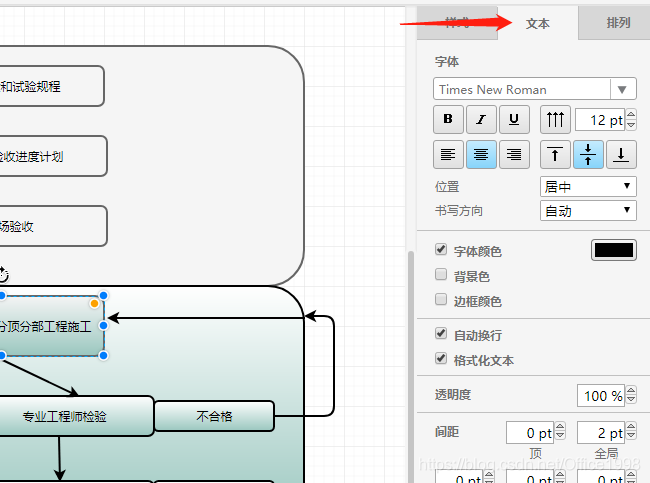The width and height of the screenshot is (650, 483).
Task: Switch to the 文本 tab
Action: 538,24
